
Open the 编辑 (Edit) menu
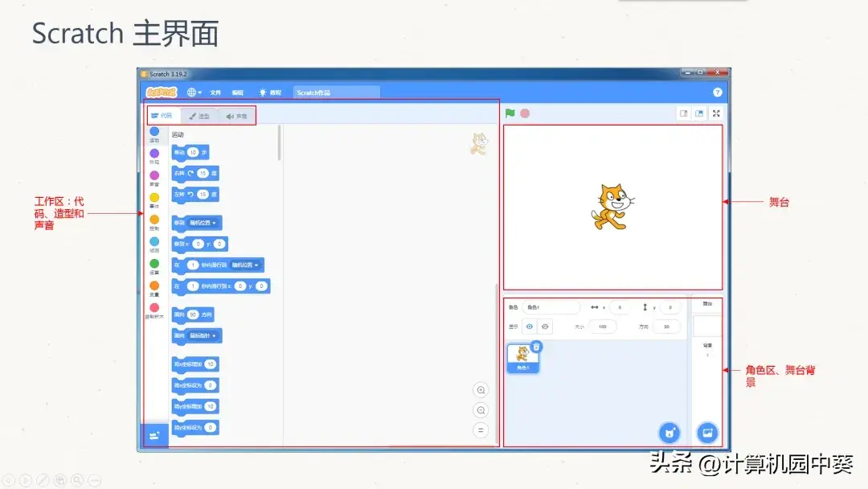tap(237, 92)
